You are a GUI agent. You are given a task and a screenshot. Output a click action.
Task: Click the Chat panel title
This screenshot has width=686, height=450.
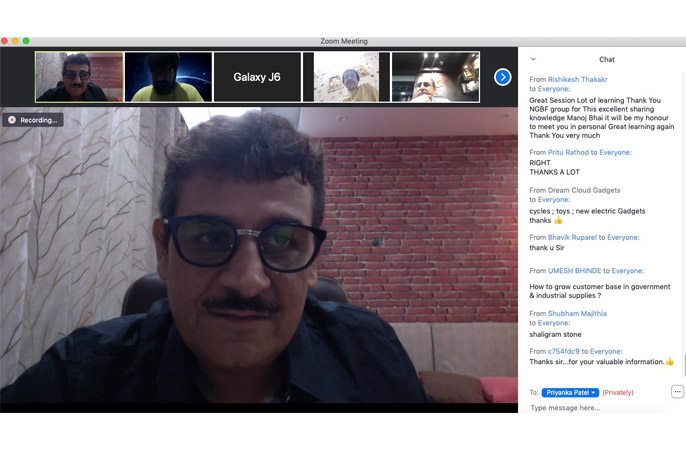pos(606,59)
